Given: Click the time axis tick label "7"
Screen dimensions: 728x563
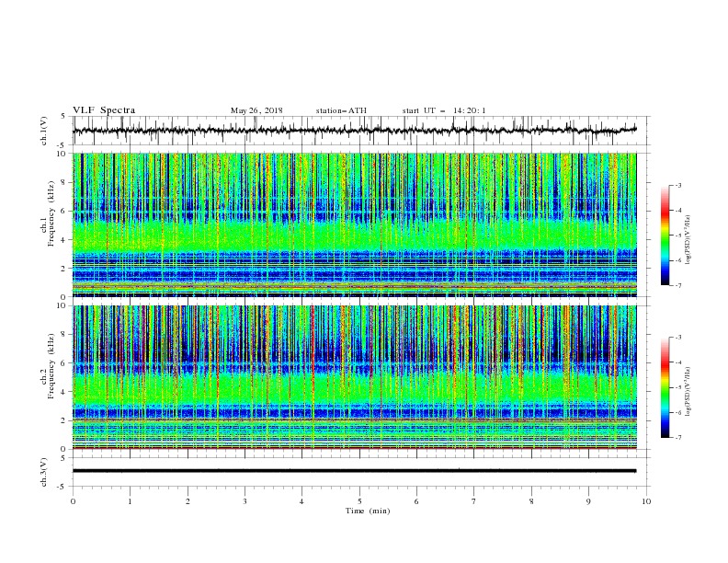Looking at the screenshot, I should click(473, 501).
